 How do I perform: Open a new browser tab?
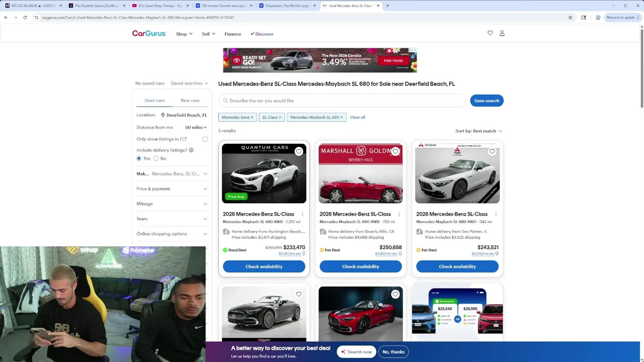[387, 6]
